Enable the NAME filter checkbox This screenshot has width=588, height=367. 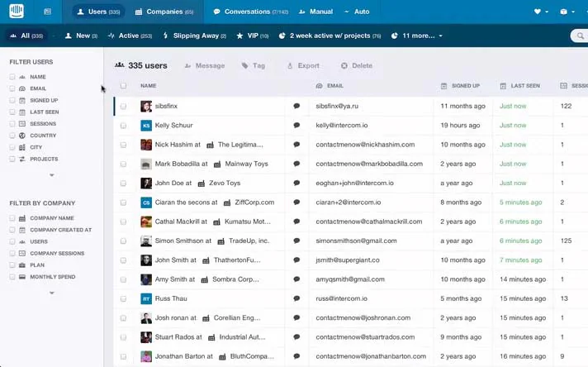point(12,77)
